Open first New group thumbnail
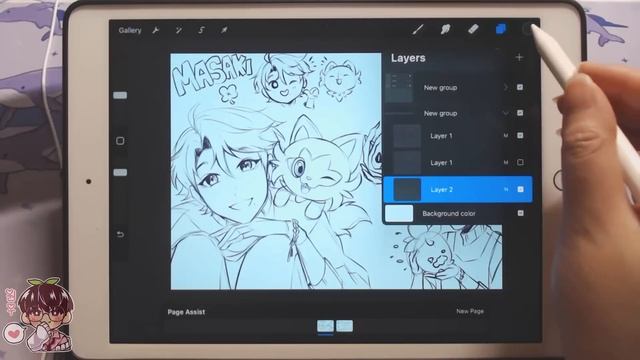The image size is (640, 360). (x=400, y=88)
